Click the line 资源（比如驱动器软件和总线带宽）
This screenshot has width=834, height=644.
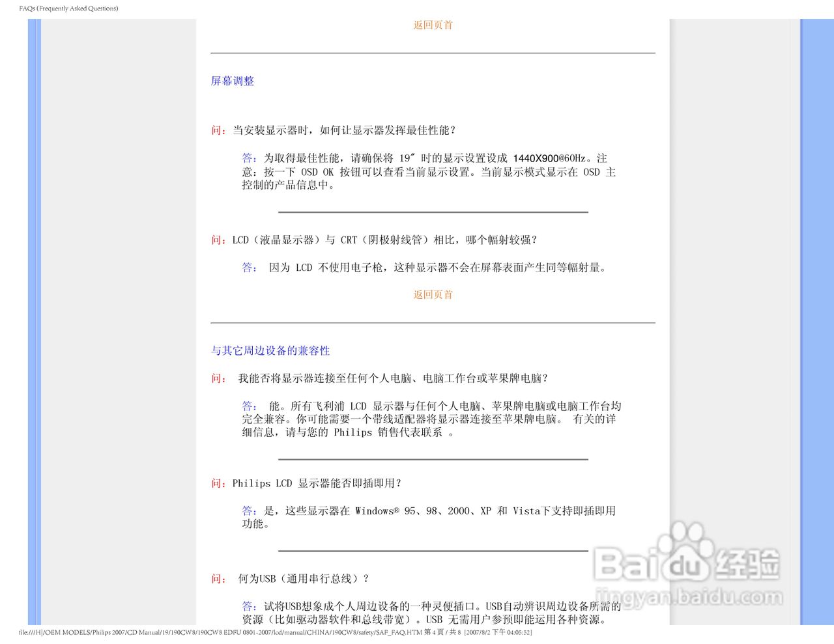[426, 620]
